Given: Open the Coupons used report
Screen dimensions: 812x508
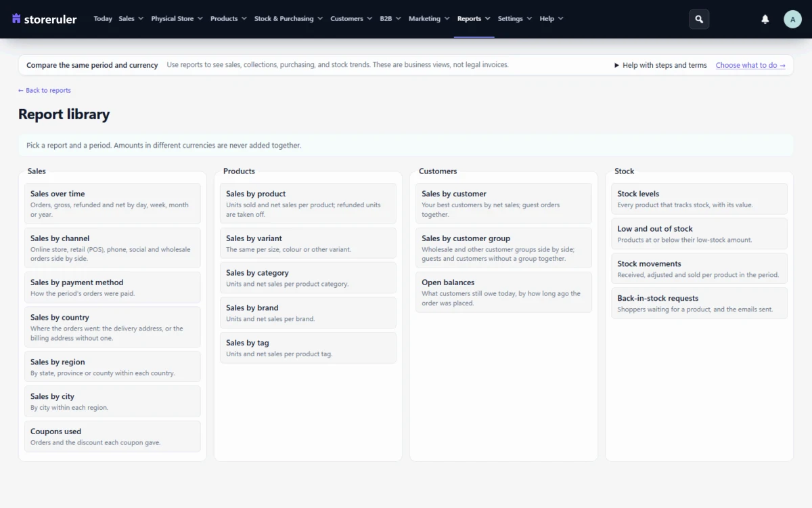Looking at the screenshot, I should coord(112,436).
